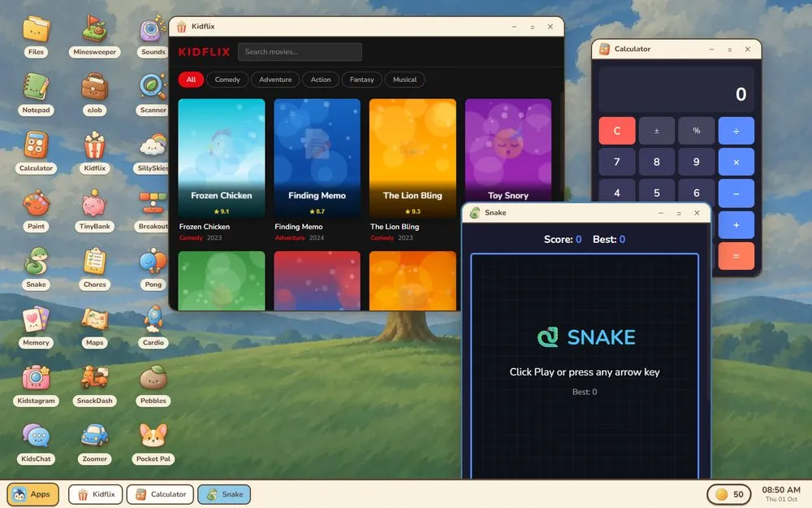Click the Snake game board to play
Image resolution: width=812 pixels, height=508 pixels.
coord(585,366)
